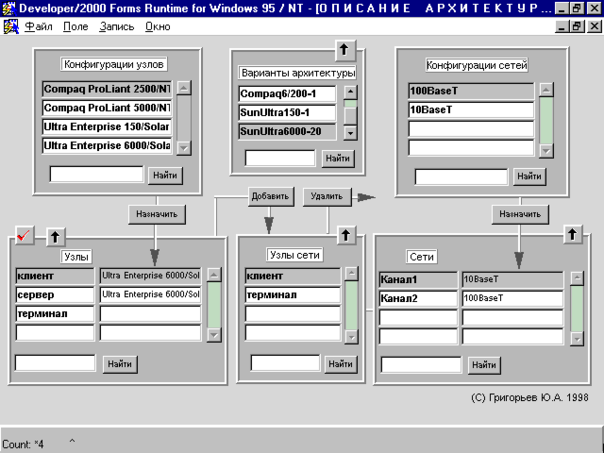Select 10BaseT in Конфигурации сетей list
Screen dimensions: 604x453
471,110
